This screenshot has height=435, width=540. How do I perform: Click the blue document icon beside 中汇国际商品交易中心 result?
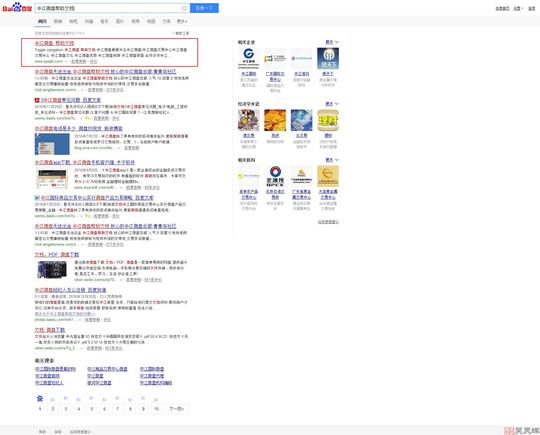[x=37, y=198]
